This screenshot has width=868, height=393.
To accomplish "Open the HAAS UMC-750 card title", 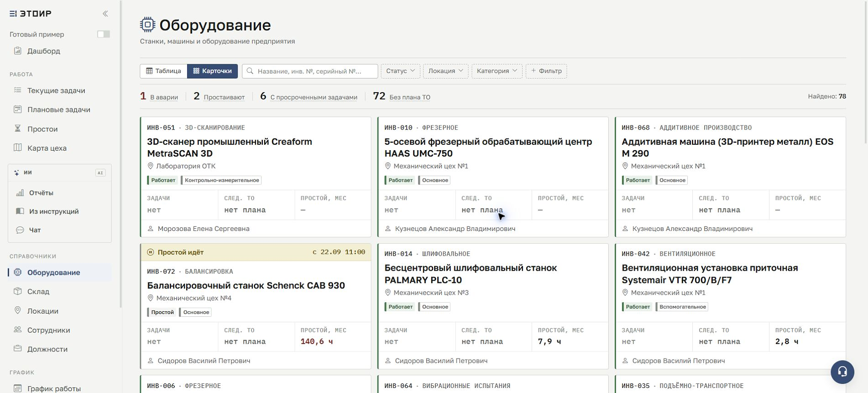I will tap(488, 147).
